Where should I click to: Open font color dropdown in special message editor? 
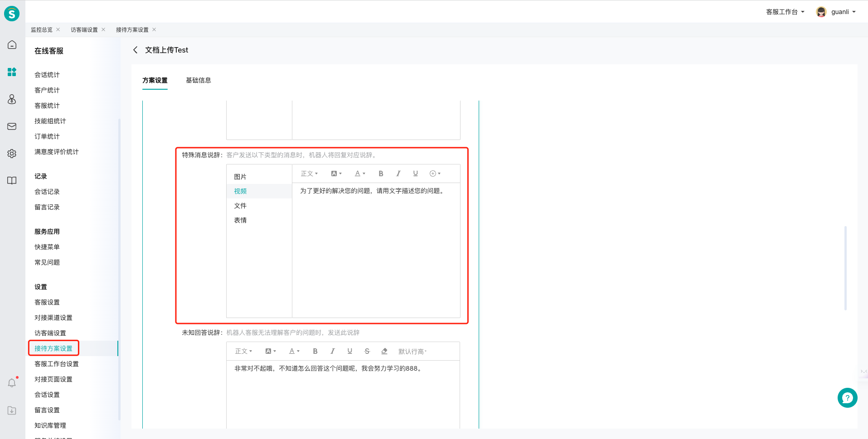click(x=360, y=174)
